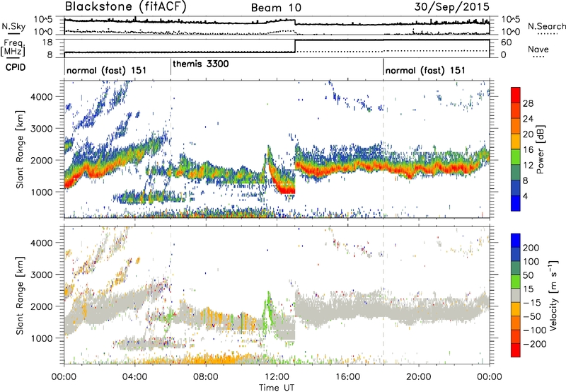Click the '-200' tick on the Velocity scale
The height and width of the screenshot is (392, 566).
(535, 344)
